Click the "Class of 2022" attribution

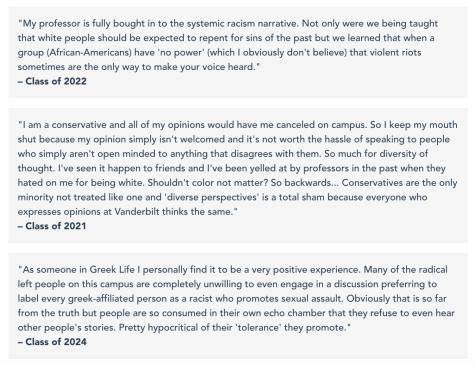coord(52,81)
